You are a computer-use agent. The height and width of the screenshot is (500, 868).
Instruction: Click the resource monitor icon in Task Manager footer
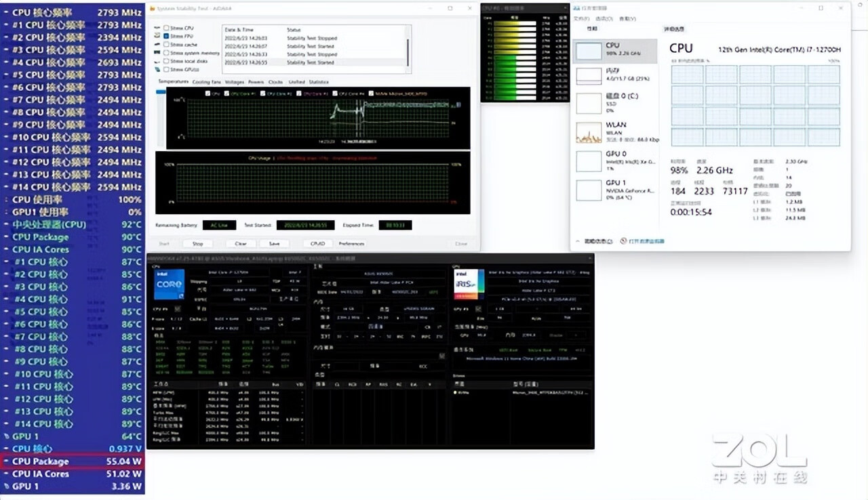click(623, 241)
